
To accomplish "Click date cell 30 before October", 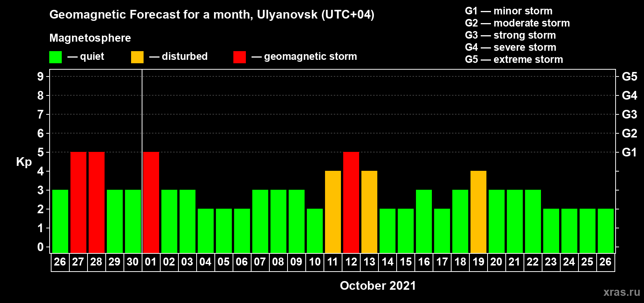I will [133, 262].
